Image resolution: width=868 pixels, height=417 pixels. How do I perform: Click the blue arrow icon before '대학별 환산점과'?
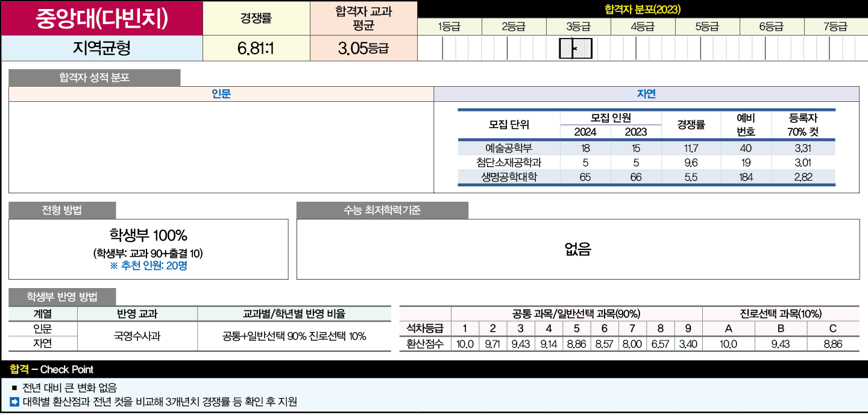(14, 402)
